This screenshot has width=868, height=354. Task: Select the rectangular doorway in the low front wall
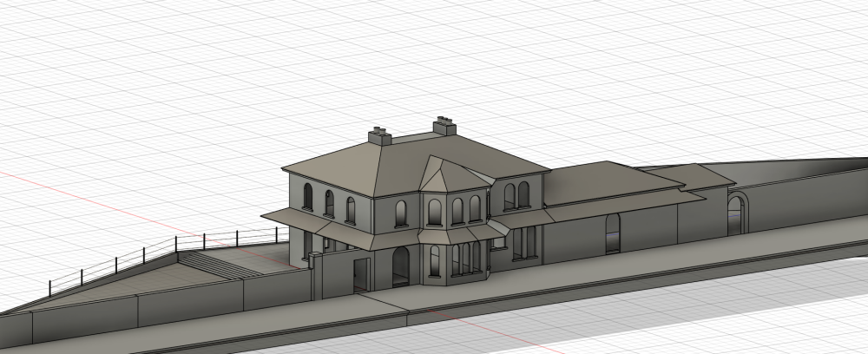pos(361,275)
